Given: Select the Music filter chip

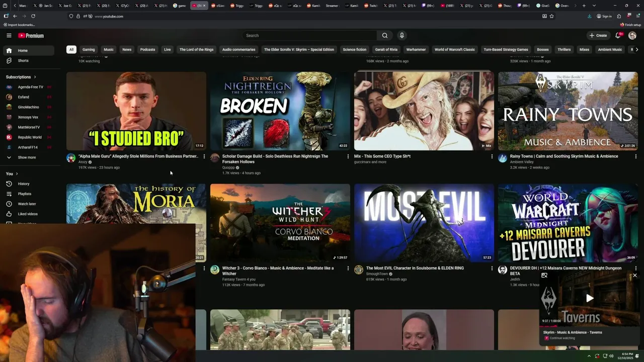Looking at the screenshot, I should coord(109,50).
